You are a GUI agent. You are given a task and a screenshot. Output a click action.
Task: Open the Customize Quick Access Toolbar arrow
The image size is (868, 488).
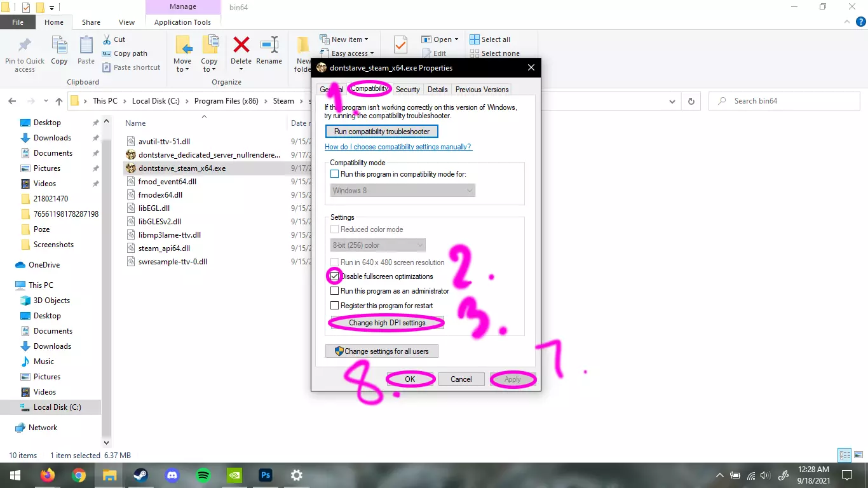tap(51, 8)
